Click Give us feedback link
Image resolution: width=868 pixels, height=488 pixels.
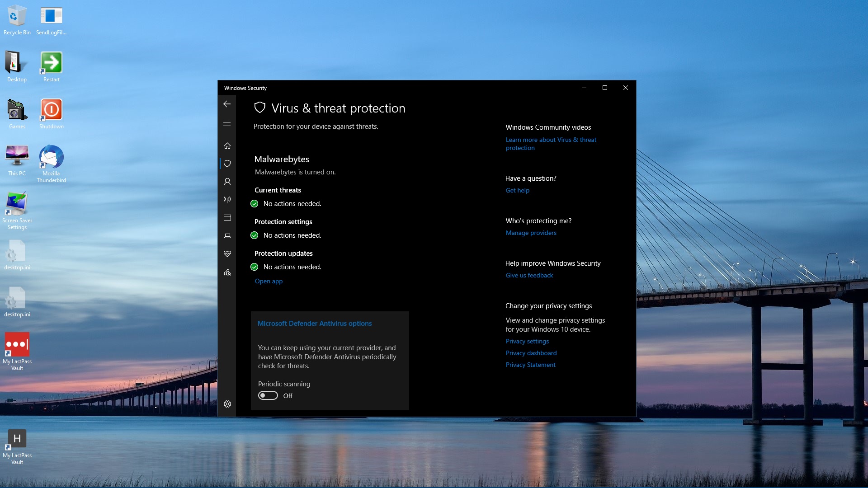pyautogui.click(x=529, y=275)
